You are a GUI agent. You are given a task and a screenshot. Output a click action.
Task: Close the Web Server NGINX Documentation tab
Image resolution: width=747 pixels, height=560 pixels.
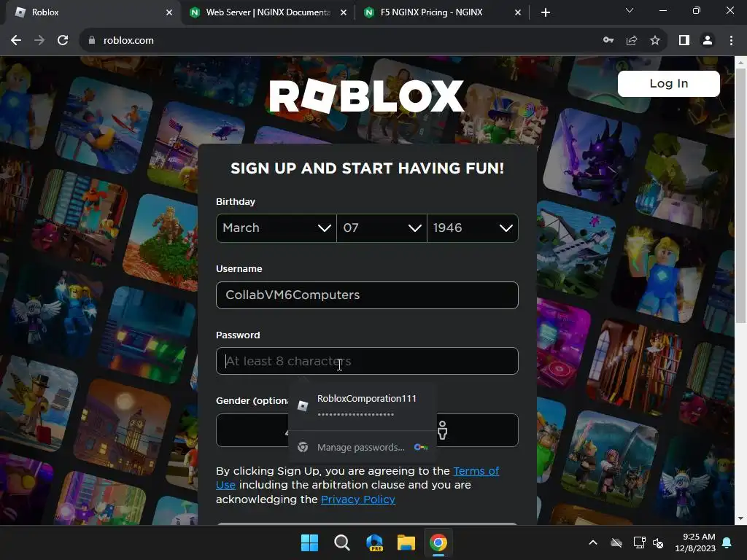point(344,12)
